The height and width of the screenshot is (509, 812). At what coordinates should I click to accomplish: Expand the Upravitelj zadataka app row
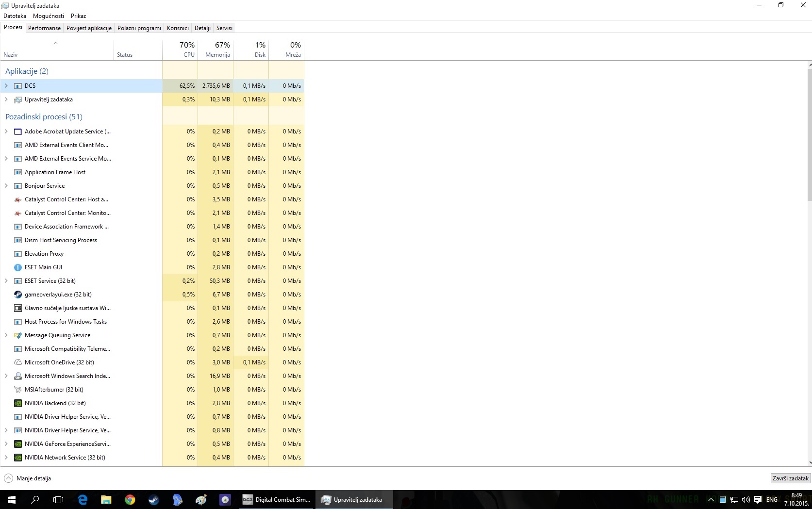tap(6, 99)
